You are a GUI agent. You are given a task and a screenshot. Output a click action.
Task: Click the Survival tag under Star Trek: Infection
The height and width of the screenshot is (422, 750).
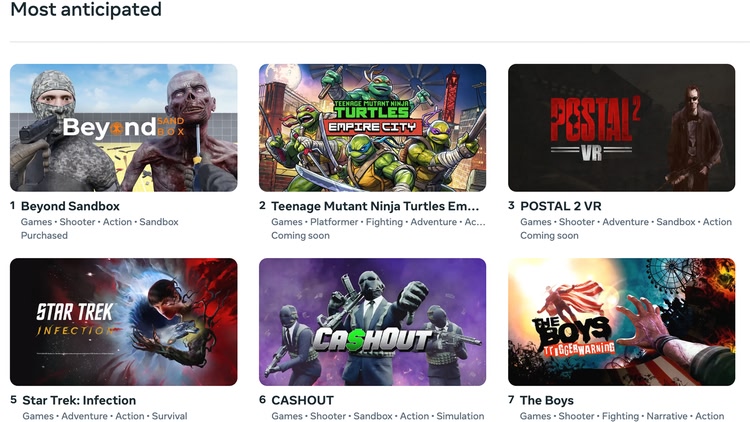169,416
